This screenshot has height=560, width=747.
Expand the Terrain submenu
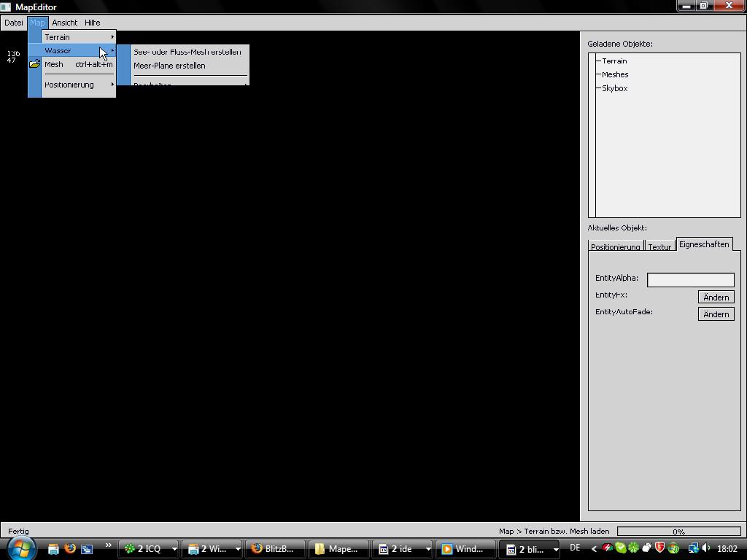[71, 37]
